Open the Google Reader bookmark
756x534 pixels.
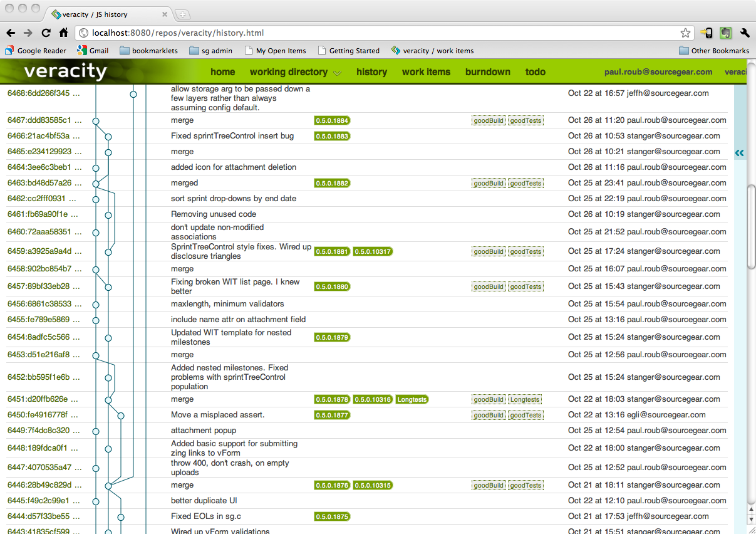[36, 51]
